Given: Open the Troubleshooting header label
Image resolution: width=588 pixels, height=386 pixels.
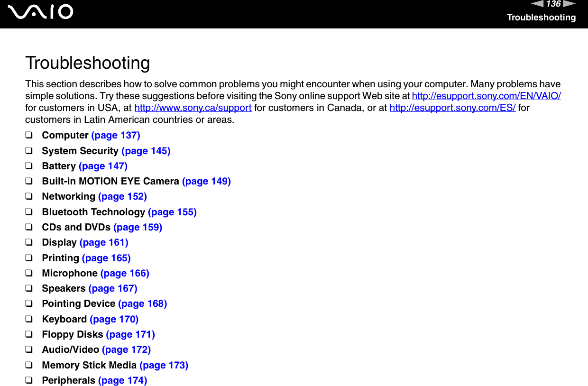Looking at the screenshot, I should pos(542,17).
